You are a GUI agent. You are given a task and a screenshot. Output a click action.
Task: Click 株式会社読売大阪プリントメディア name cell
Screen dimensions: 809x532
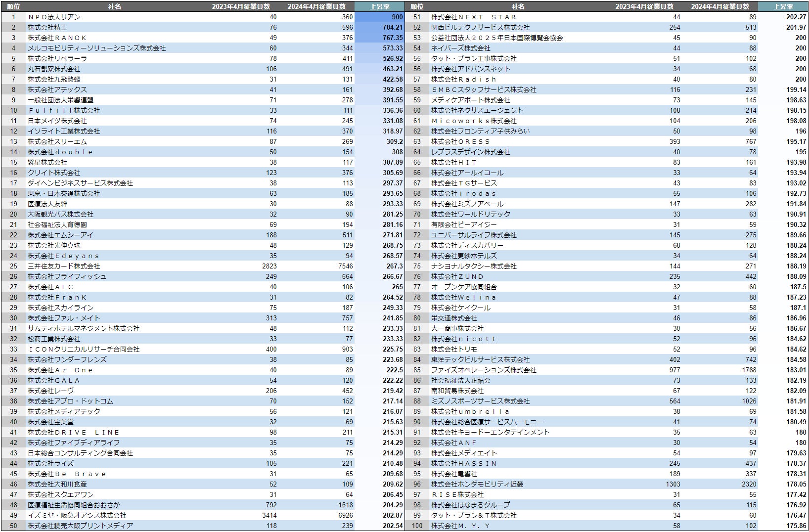coord(81,526)
